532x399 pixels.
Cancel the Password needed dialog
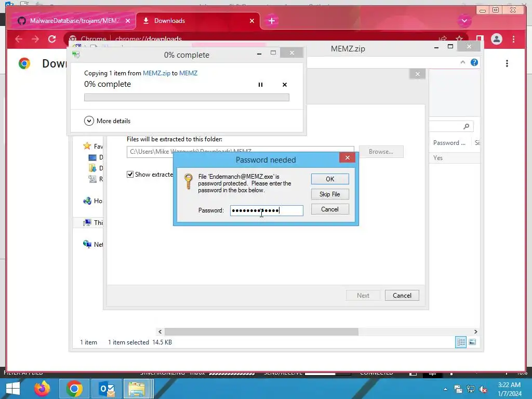pyautogui.click(x=330, y=209)
